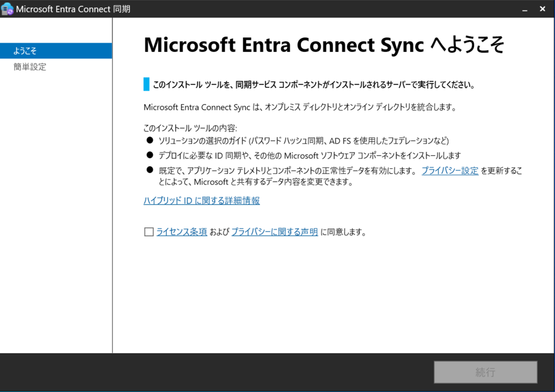Open ハイブリッド ID に関する詳細情報 link
555x392 pixels.
point(202,200)
